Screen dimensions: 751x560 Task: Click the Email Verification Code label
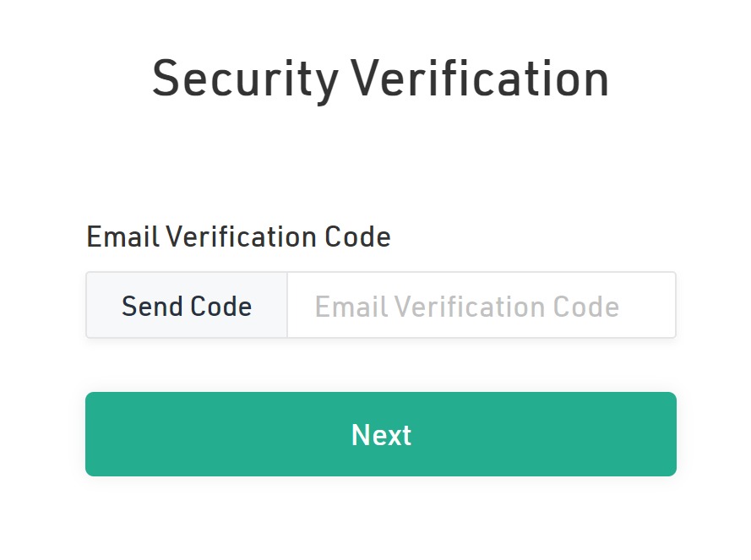[x=238, y=237]
